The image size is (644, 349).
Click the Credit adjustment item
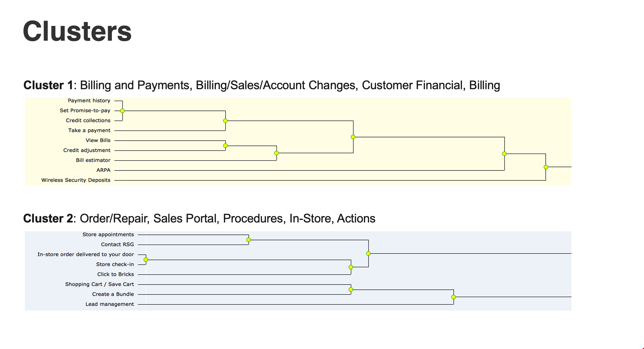point(87,150)
